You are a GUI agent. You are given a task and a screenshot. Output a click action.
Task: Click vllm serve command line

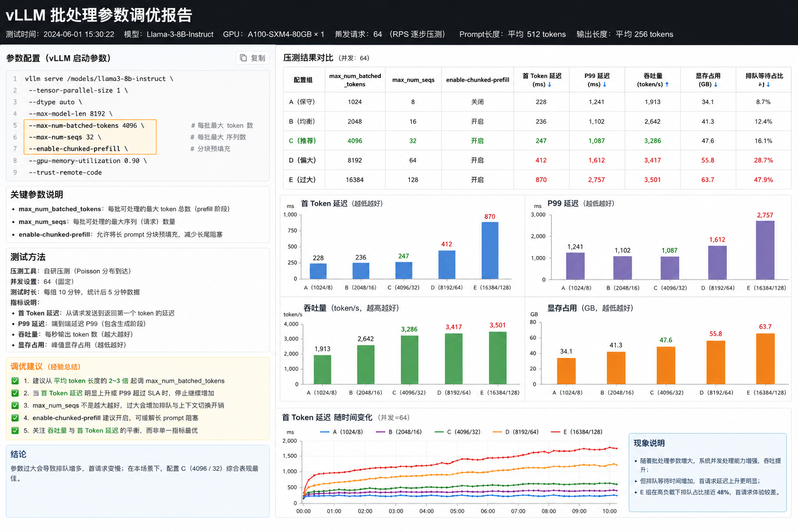pyautogui.click(x=99, y=79)
